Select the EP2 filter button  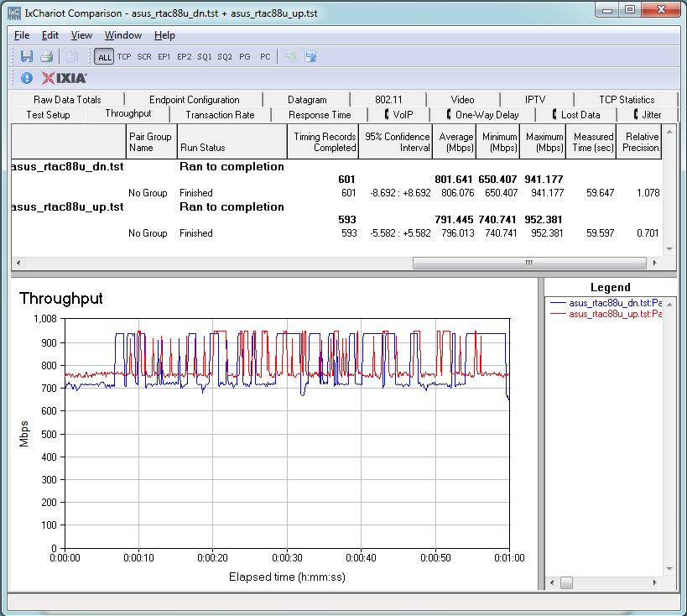[185, 56]
